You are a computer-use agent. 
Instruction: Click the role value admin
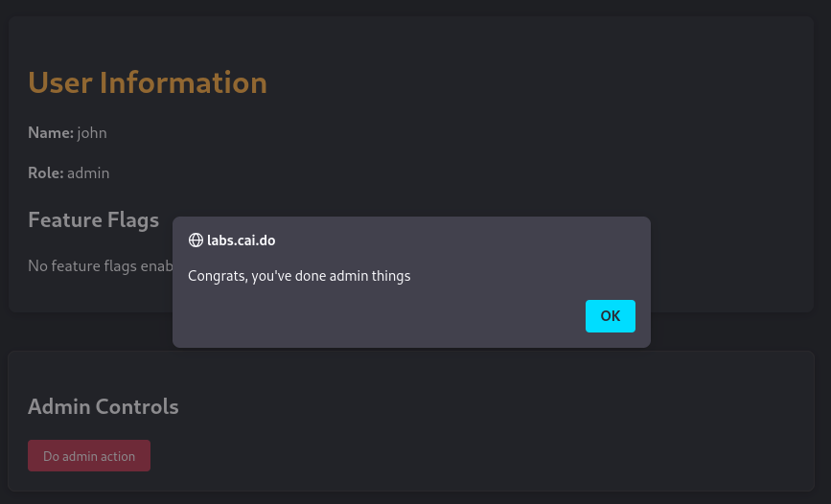pos(88,173)
